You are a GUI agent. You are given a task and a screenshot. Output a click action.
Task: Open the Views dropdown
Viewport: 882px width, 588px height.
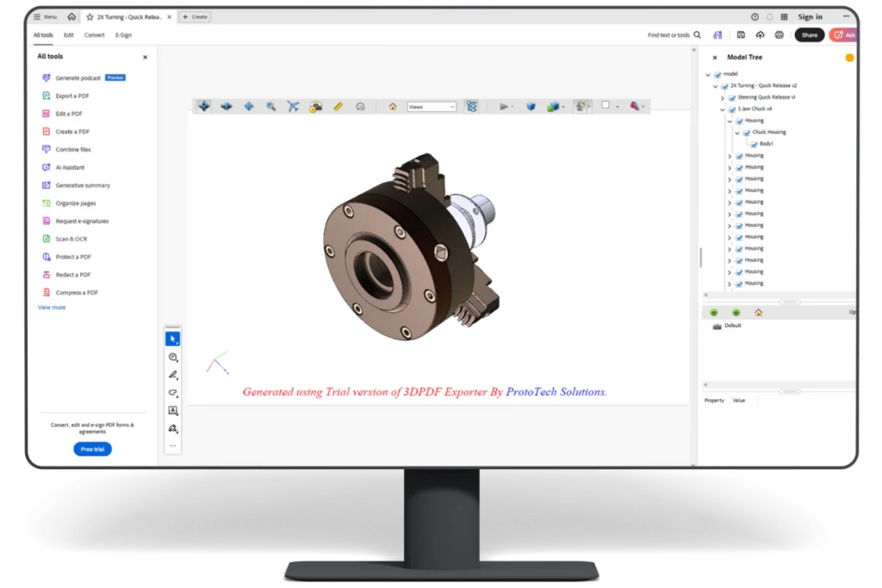(431, 107)
